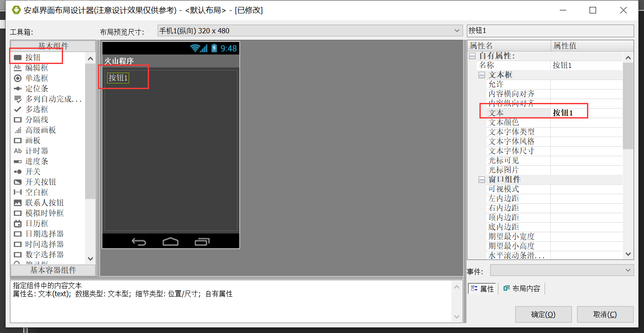The width and height of the screenshot is (644, 333).
Task: Select the 光标可见 property row
Action: coord(555,160)
